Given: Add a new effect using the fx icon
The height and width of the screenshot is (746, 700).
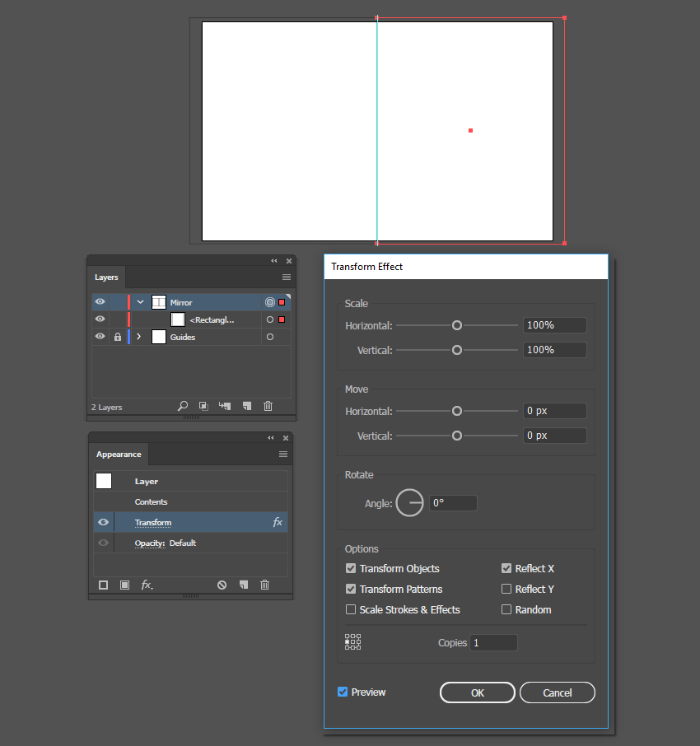Looking at the screenshot, I should tap(147, 585).
